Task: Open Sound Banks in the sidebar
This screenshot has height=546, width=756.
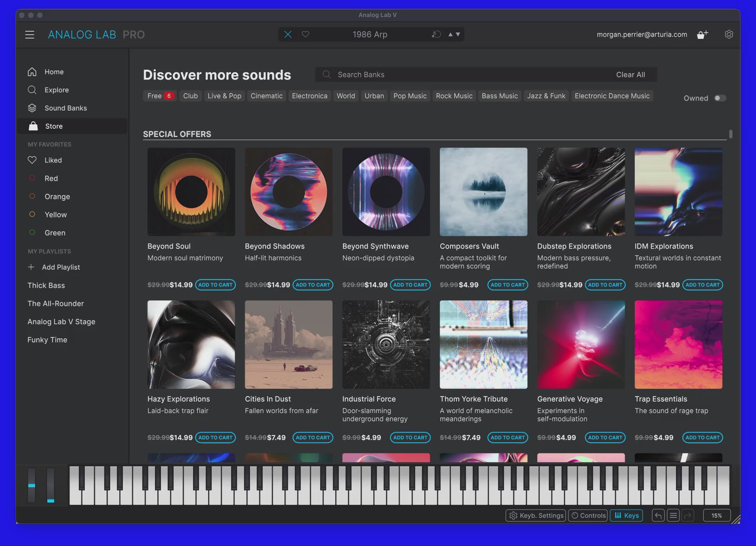Action: [x=72, y=108]
